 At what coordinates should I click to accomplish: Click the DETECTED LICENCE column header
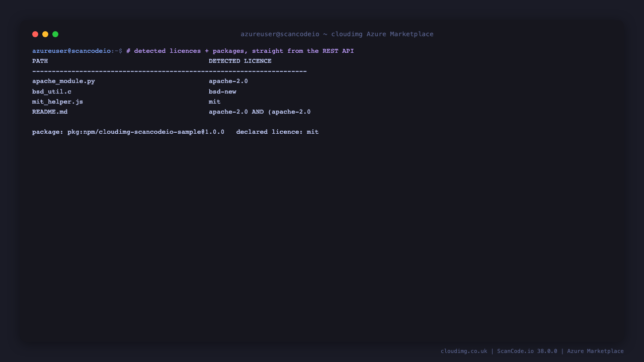click(240, 61)
